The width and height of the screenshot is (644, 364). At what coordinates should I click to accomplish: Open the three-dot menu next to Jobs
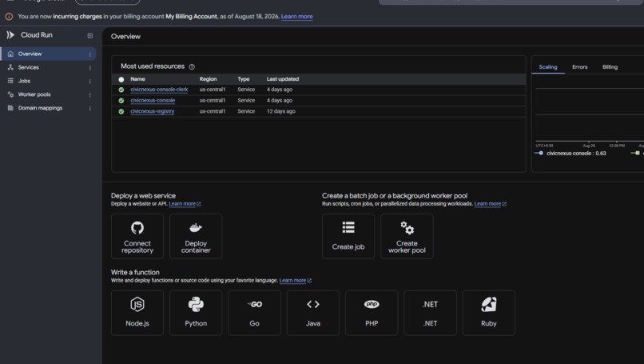(x=90, y=82)
